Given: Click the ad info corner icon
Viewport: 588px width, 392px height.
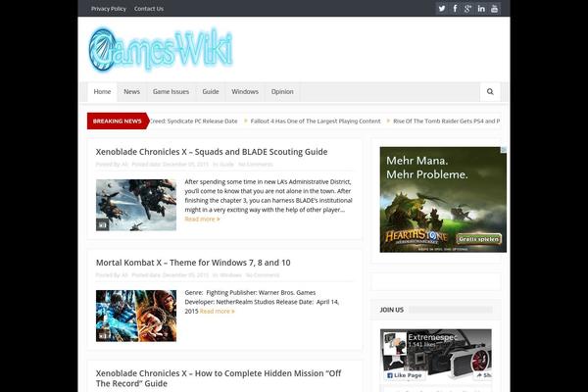Looking at the screenshot, I should tap(504, 150).
